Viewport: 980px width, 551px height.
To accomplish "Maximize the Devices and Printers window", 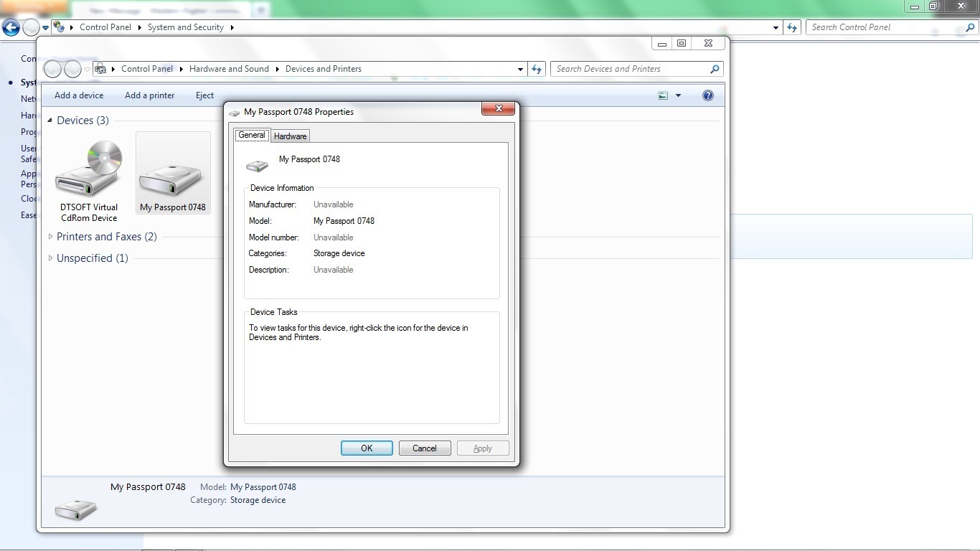I will pyautogui.click(x=682, y=43).
